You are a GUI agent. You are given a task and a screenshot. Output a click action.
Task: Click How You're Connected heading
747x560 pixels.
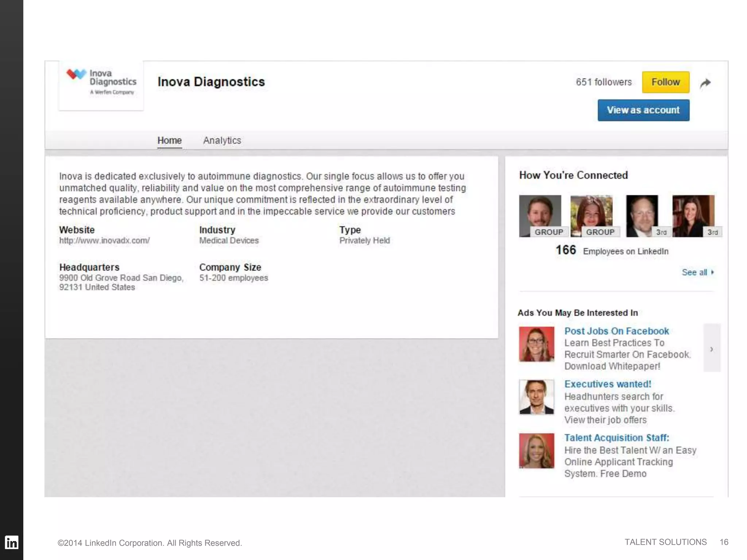tap(573, 175)
